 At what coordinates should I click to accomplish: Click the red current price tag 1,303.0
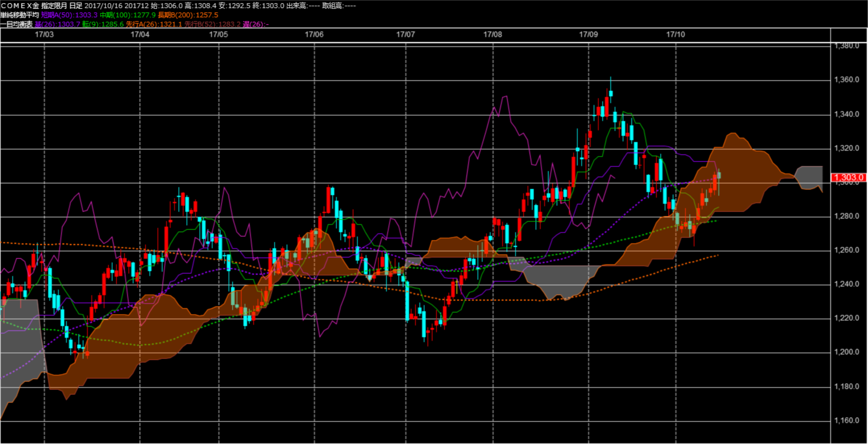click(848, 178)
